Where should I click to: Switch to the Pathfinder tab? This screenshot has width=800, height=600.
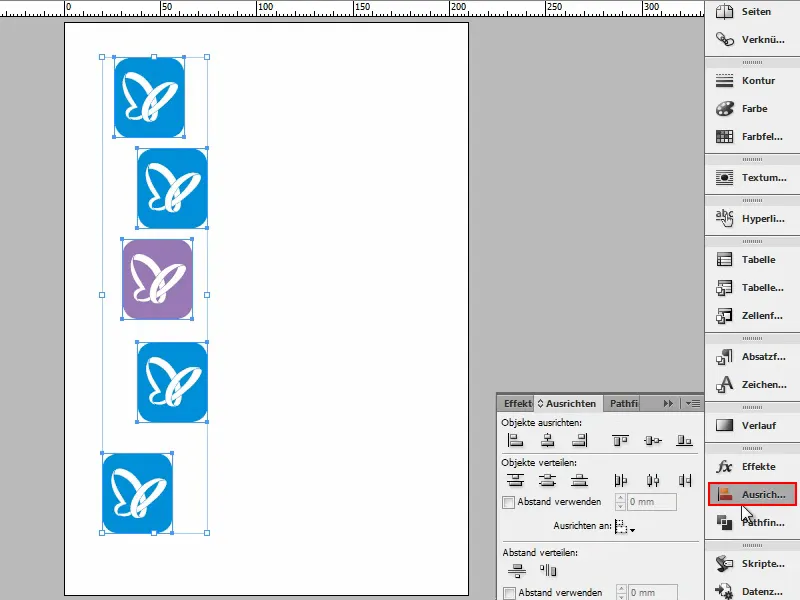point(623,403)
